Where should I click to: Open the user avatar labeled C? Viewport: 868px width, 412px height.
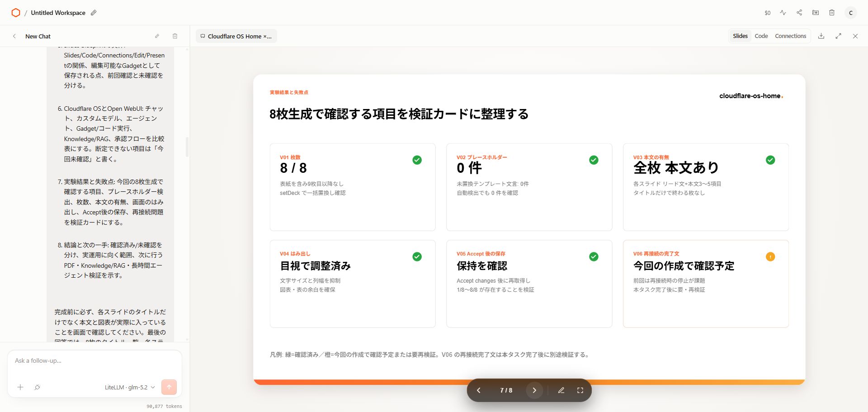[x=851, y=13]
